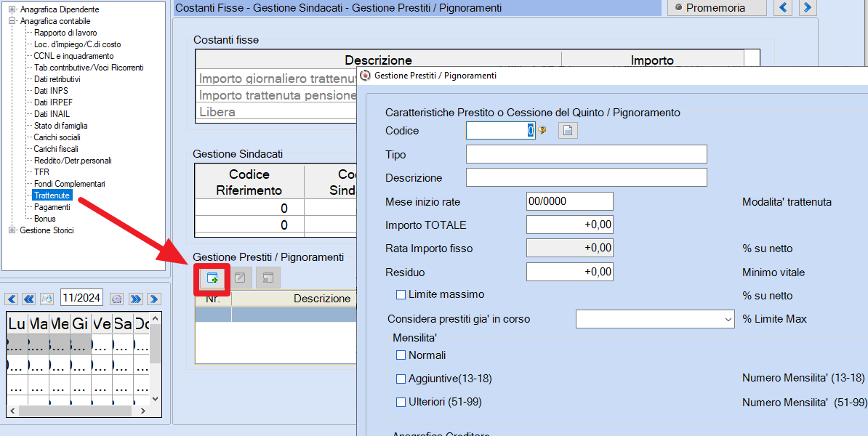868x436 pixels.
Task: Click the Descrizione input field in the dialog
Action: click(586, 177)
